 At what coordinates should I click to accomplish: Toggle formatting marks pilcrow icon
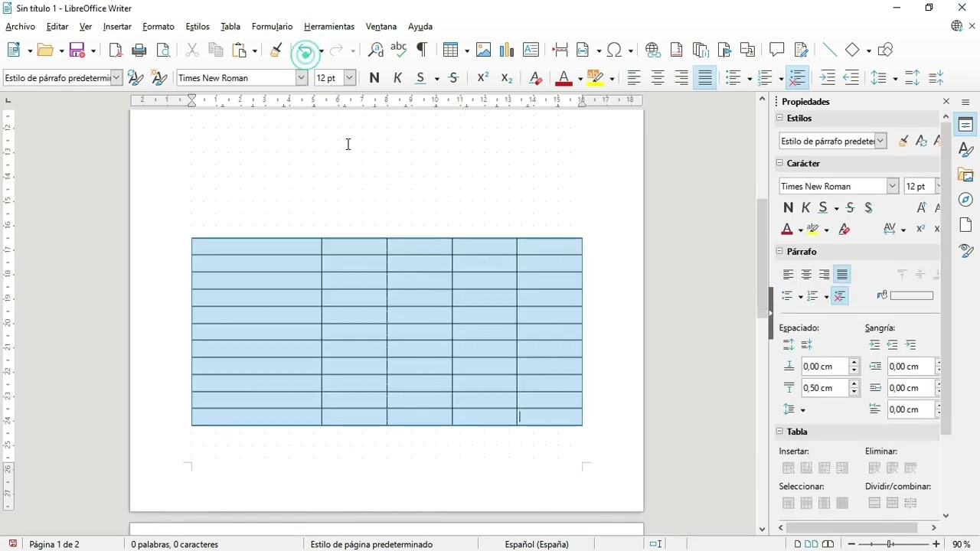point(422,51)
